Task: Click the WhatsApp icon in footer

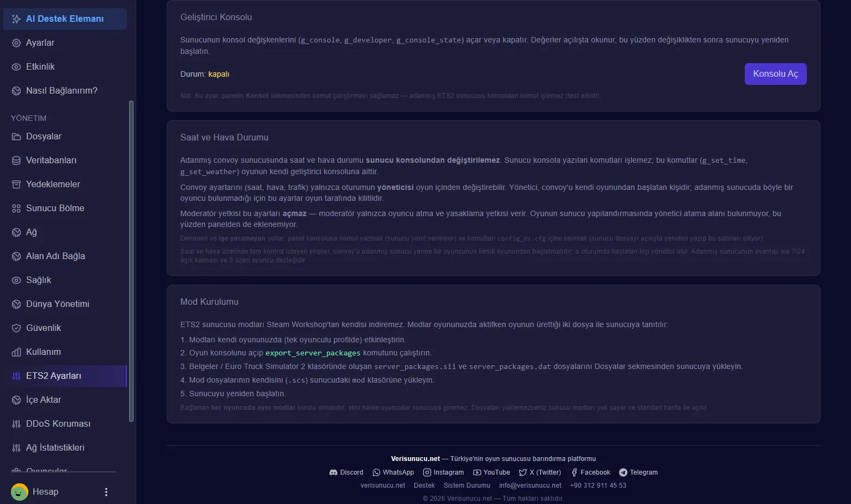Action: click(376, 472)
